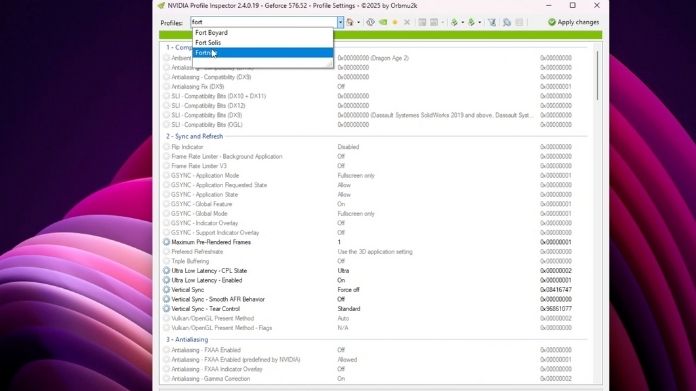Select 'Vulkan/OpenGL Present Method' setting row
Screen dimensions: 696x391
click(376, 319)
